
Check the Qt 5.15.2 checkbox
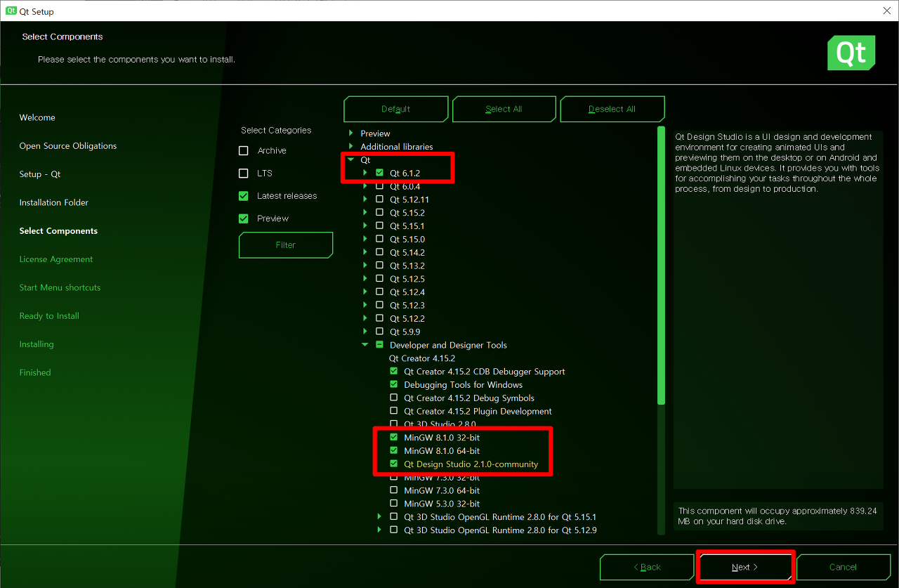pyautogui.click(x=380, y=213)
